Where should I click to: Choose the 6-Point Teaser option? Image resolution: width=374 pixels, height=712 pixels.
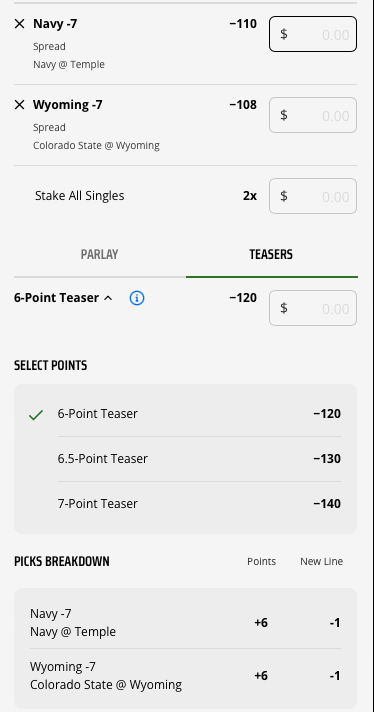pos(185,414)
